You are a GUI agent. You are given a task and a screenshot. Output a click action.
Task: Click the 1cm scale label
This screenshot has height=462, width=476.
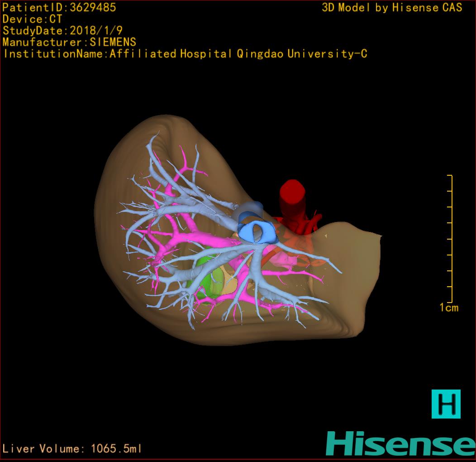pyautogui.click(x=449, y=308)
